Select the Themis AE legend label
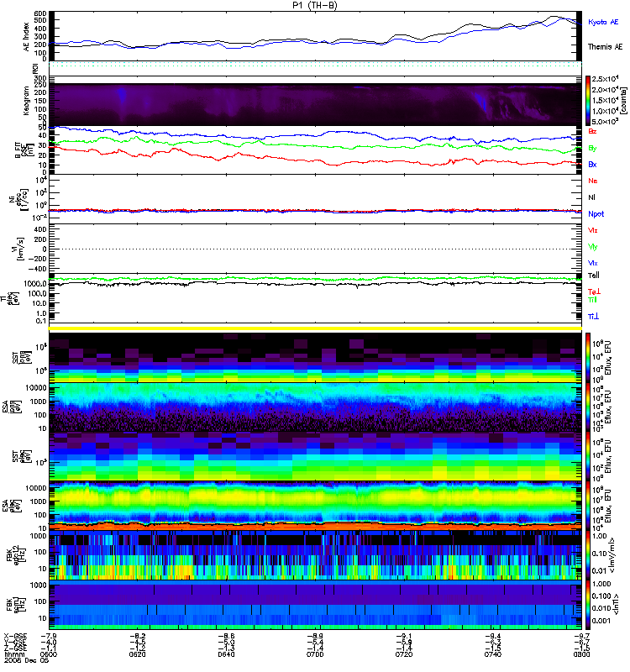The image size is (630, 672). (605, 46)
